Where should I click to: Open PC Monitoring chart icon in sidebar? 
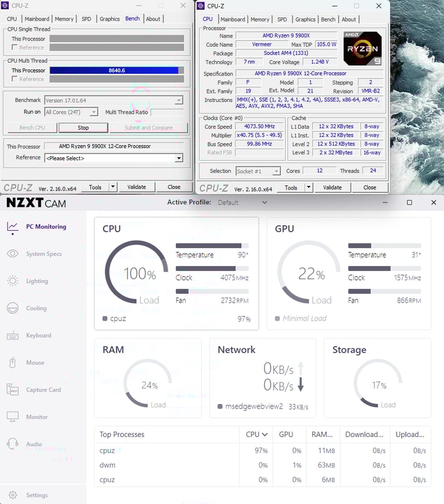tap(13, 227)
